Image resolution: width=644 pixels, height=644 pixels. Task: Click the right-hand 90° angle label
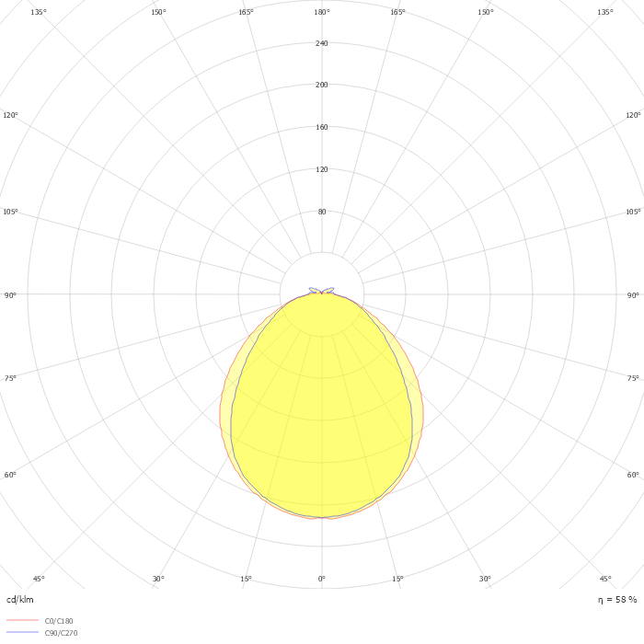point(633,295)
